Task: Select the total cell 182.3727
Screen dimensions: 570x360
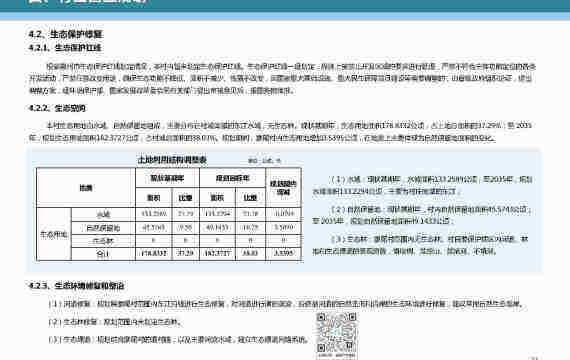Action: [217, 253]
